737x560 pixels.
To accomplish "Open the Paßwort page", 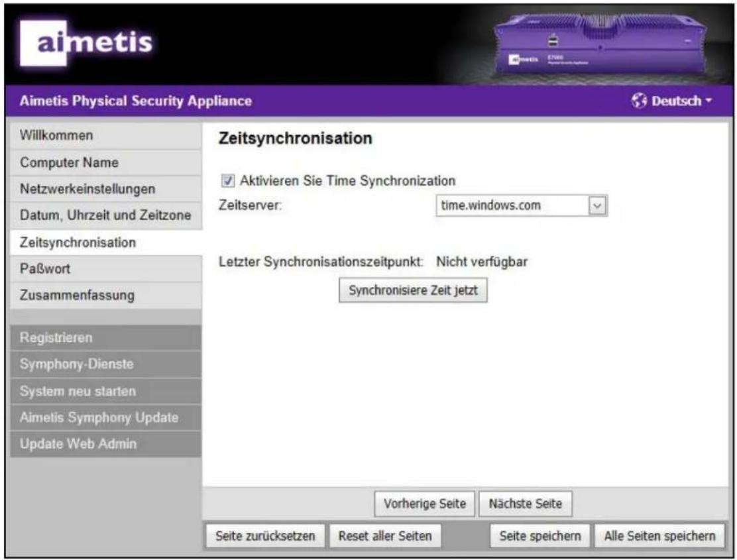I will click(106, 268).
